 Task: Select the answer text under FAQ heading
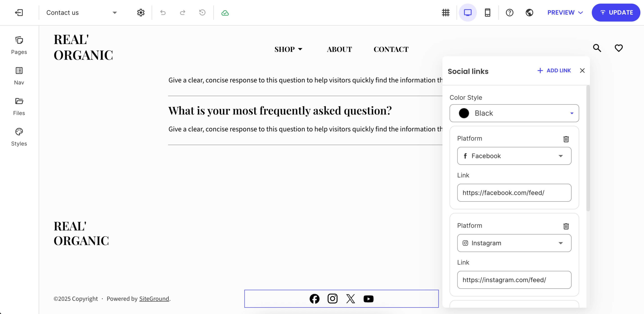(x=305, y=129)
